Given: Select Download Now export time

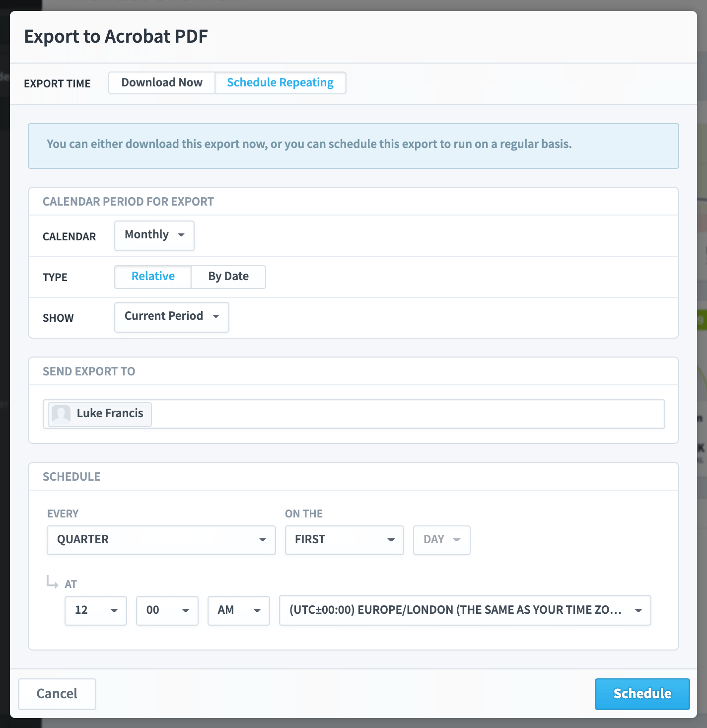Looking at the screenshot, I should pos(162,83).
